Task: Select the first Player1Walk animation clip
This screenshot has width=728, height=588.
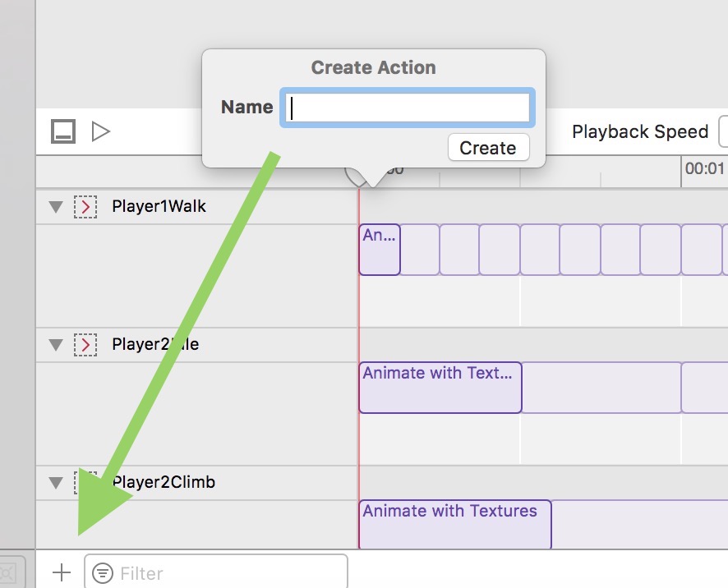Action: (x=380, y=250)
